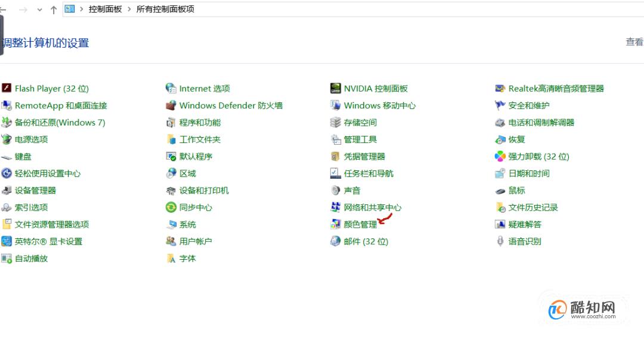Open the 恢复 link
Image resolution: width=644 pixels, height=342 pixels.
click(x=516, y=139)
